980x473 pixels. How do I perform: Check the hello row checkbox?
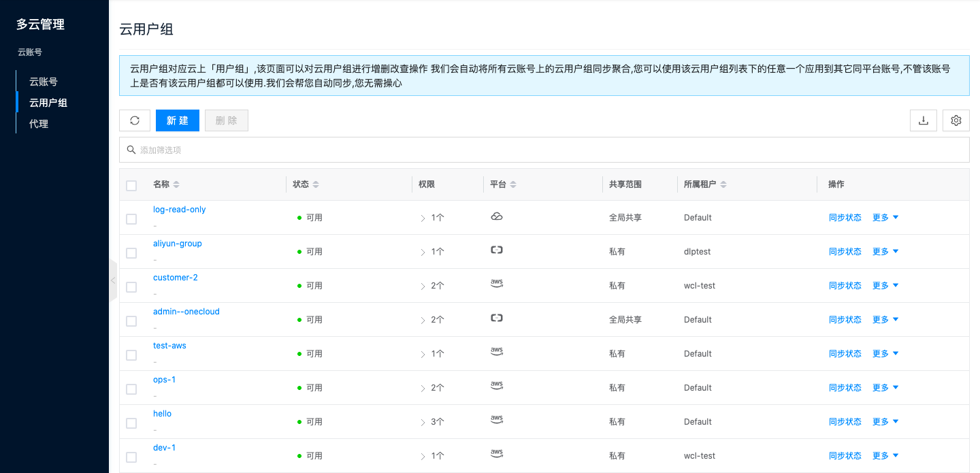click(x=131, y=423)
